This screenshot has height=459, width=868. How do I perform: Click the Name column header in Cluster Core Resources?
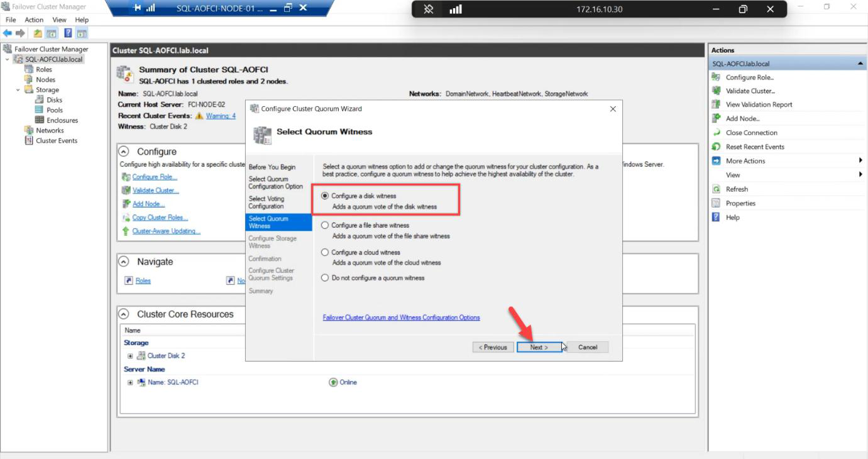click(133, 330)
